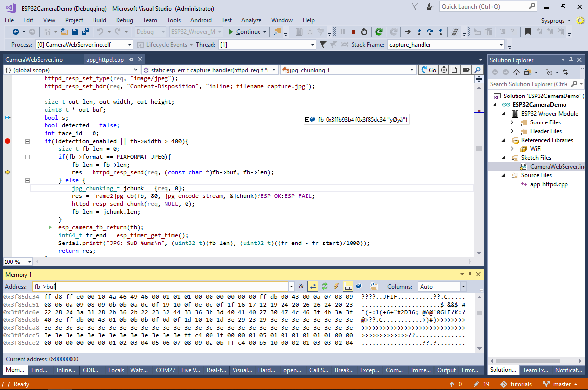Step Over the current line
Image resolution: width=588 pixels, height=390 pixels.
(x=430, y=32)
